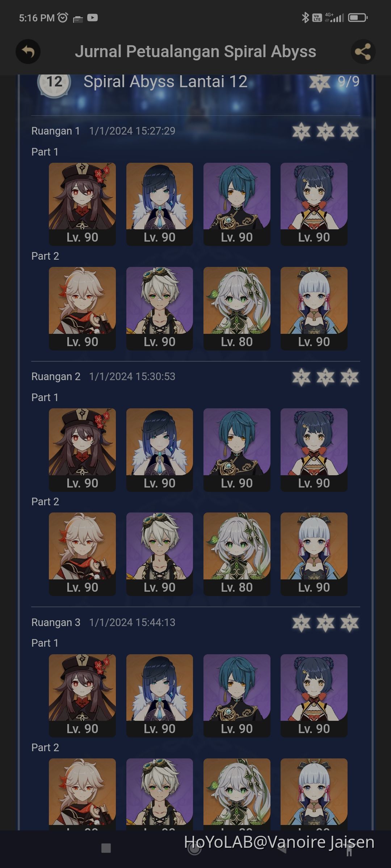Tap Ruangan 3 middle star icon
This screenshot has height=868, width=391.
(325, 623)
